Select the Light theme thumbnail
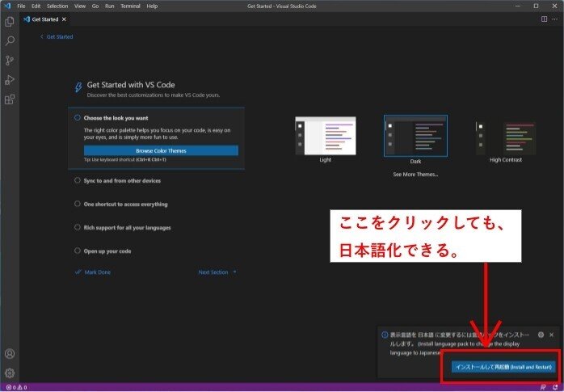 pos(325,136)
